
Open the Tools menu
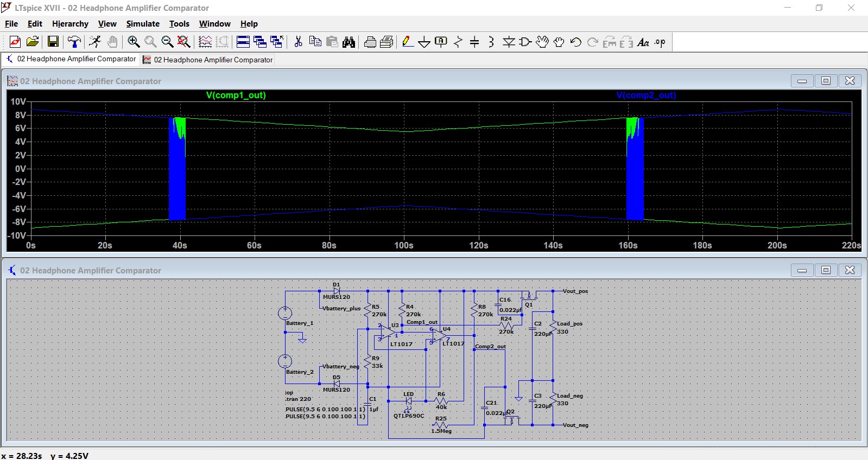[179, 24]
